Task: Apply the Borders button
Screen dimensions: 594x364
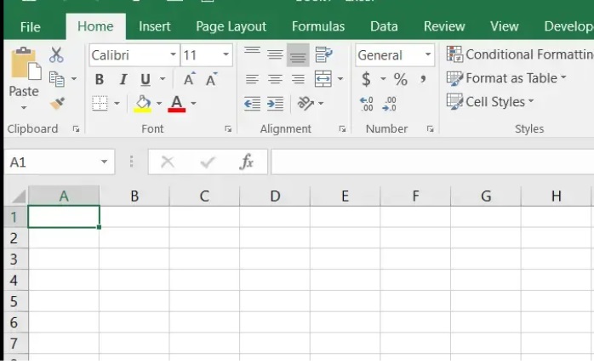Action: pos(100,103)
